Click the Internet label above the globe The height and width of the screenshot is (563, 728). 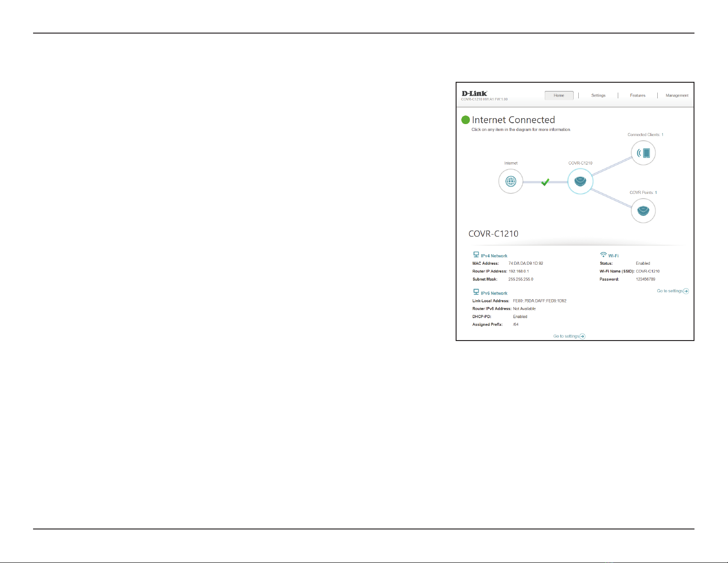pyautogui.click(x=511, y=163)
